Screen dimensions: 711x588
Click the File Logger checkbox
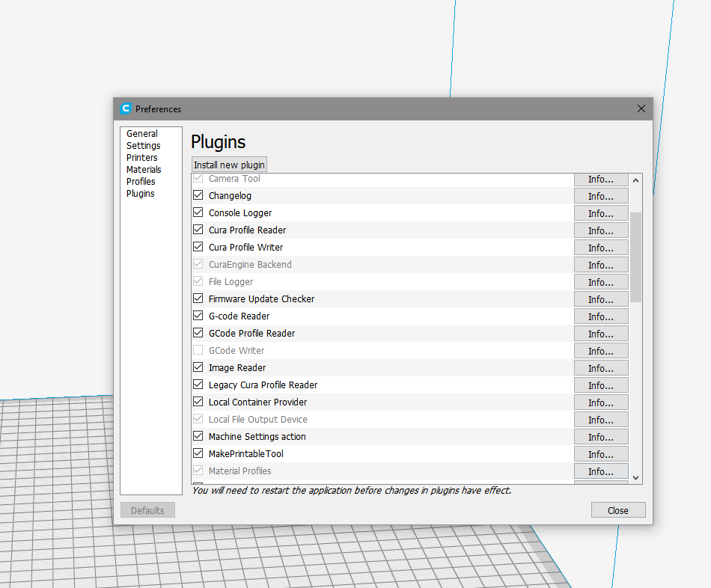pos(198,281)
